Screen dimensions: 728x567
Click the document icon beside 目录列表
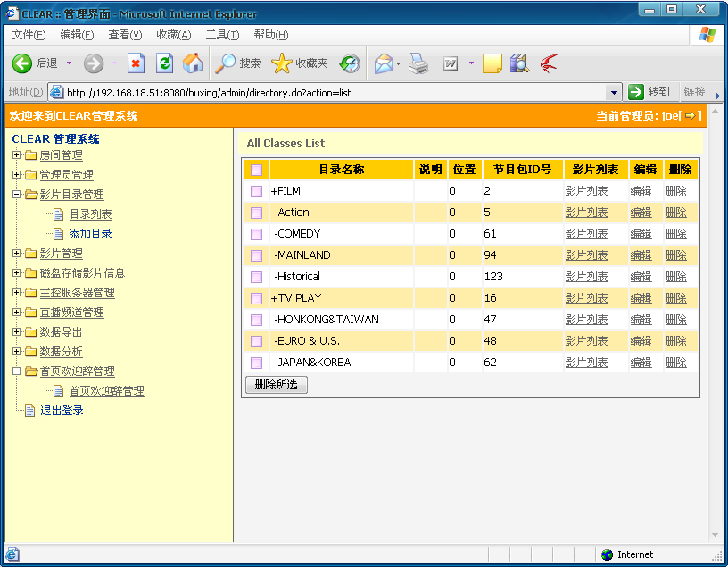tap(59, 214)
